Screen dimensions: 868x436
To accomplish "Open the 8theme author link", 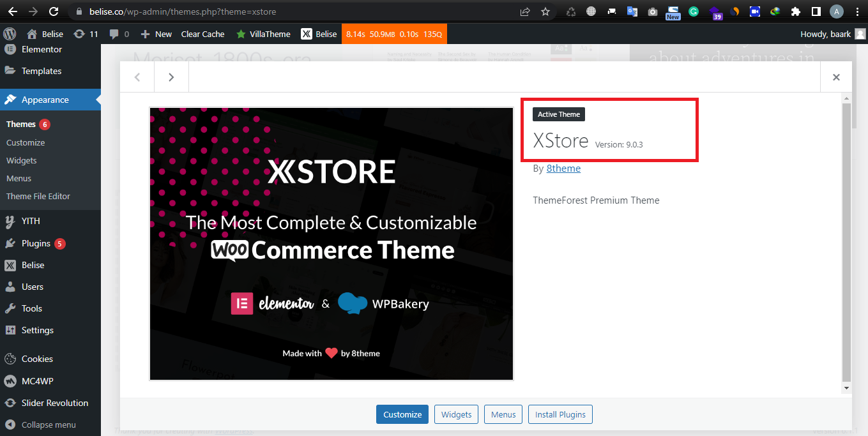I will coord(563,169).
